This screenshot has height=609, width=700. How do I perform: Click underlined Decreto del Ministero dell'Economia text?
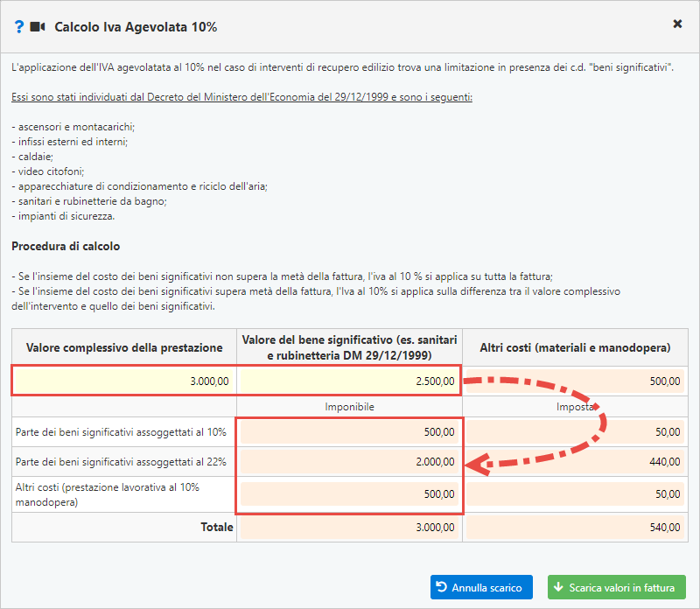pos(242,97)
